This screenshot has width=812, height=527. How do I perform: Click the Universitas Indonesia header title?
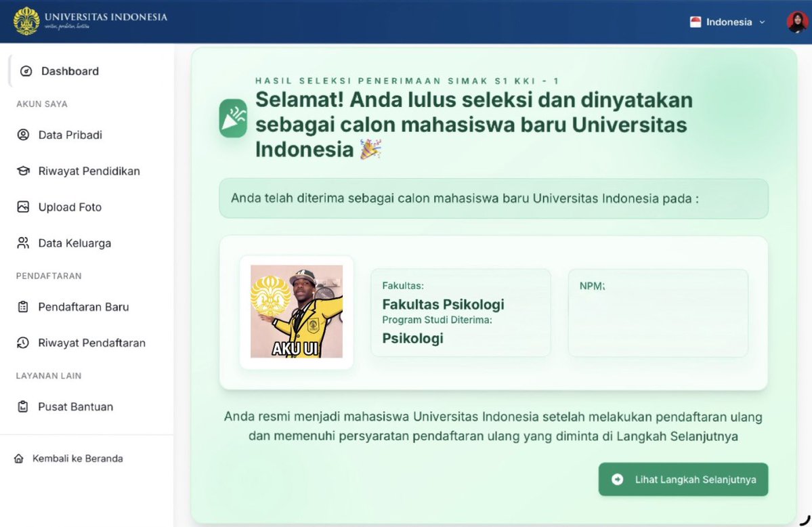[x=106, y=17]
